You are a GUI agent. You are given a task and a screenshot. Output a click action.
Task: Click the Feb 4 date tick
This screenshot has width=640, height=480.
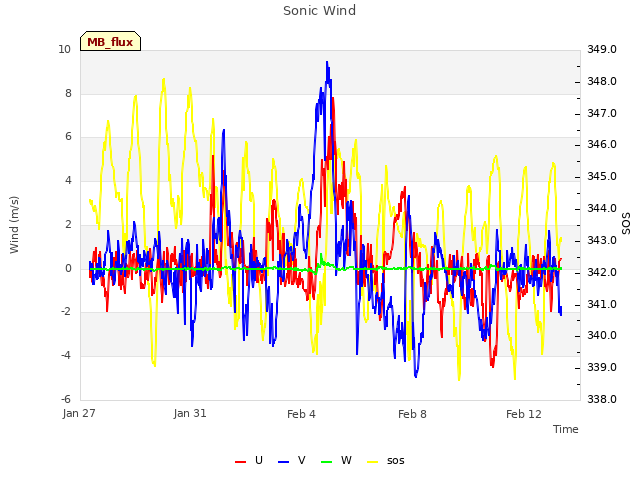pos(301,414)
